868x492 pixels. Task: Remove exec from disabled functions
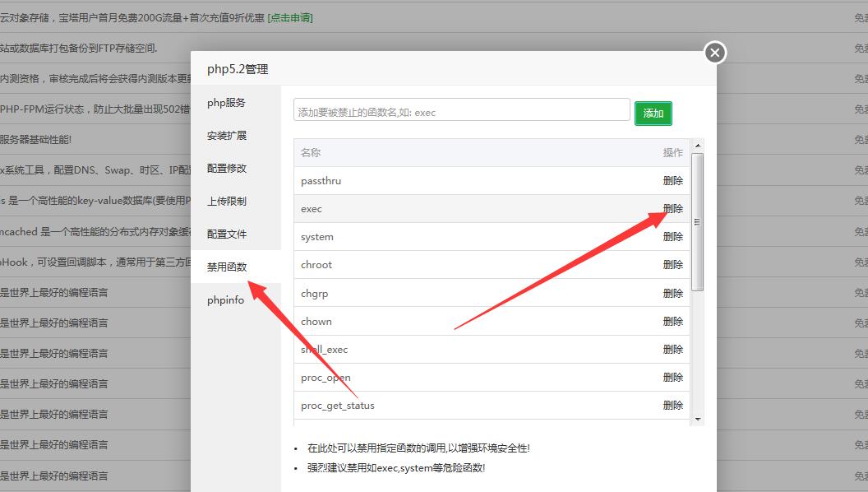(672, 209)
